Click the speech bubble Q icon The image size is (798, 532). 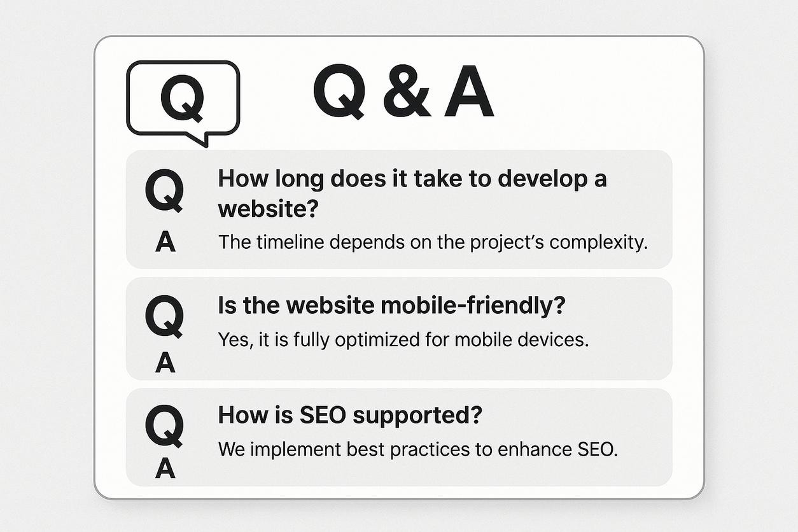pyautogui.click(x=183, y=99)
